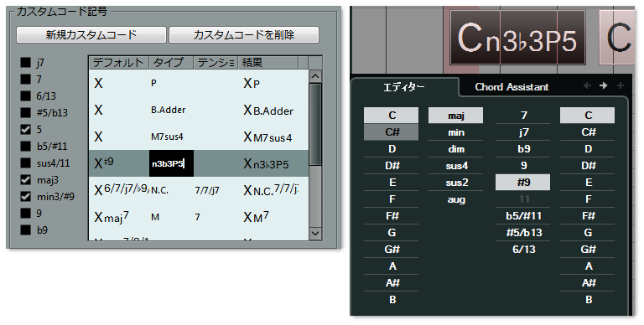
Task: Click the Cn3♭3P5 chord event on track
Action: point(517,38)
